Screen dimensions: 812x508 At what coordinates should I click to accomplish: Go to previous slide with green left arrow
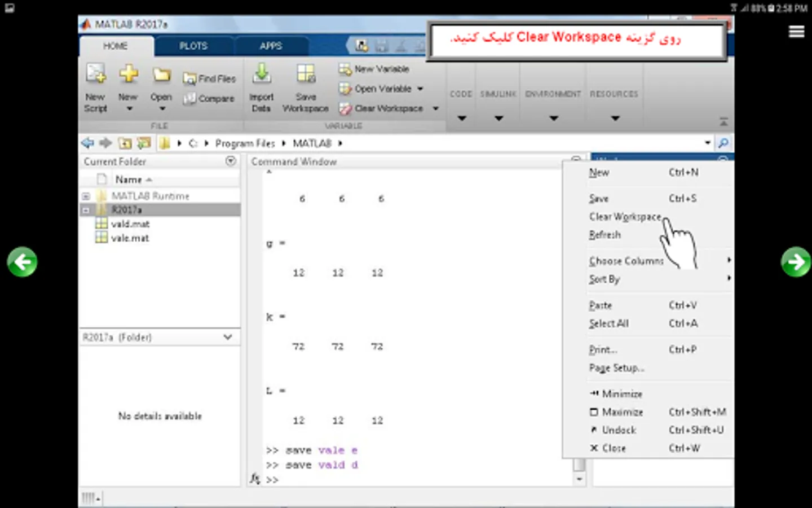pyautogui.click(x=23, y=262)
